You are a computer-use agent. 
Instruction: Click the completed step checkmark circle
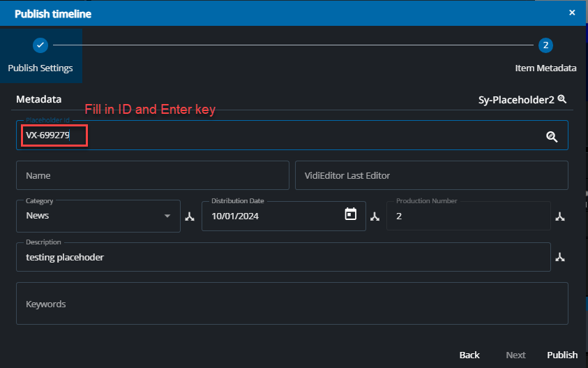(40, 45)
